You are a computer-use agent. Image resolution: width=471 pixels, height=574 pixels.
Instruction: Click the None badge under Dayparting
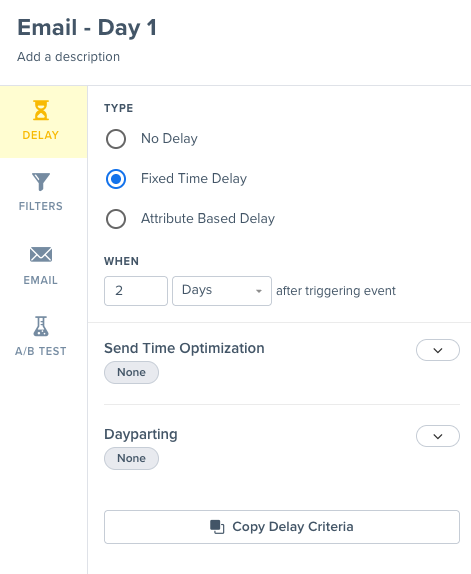[x=131, y=459]
